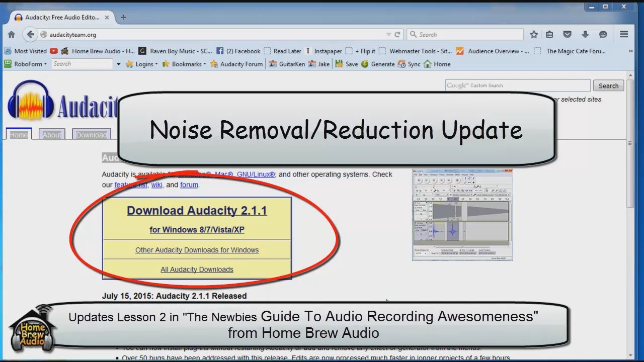
Task: Click the July 15, 2015 release heading
Action: [x=174, y=296]
